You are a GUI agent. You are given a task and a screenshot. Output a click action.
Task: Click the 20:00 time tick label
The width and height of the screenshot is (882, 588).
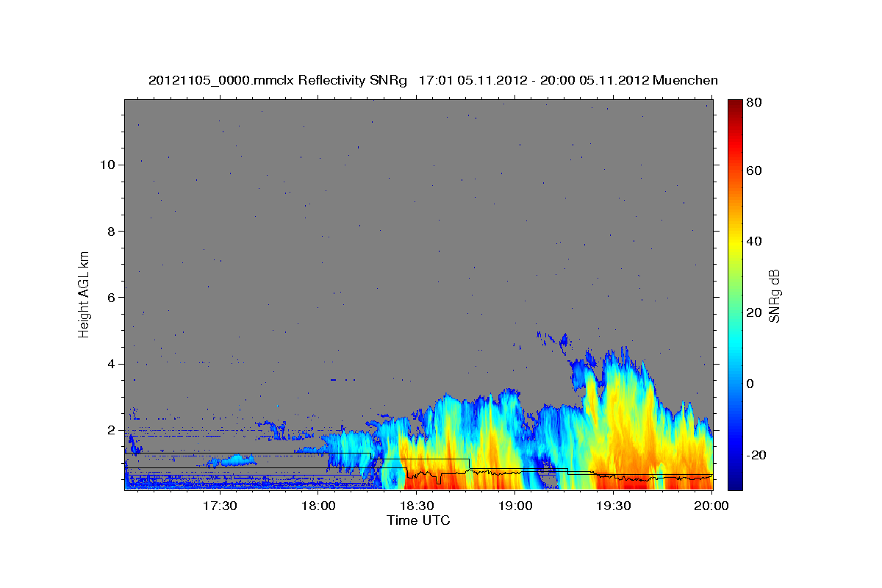[x=711, y=506]
